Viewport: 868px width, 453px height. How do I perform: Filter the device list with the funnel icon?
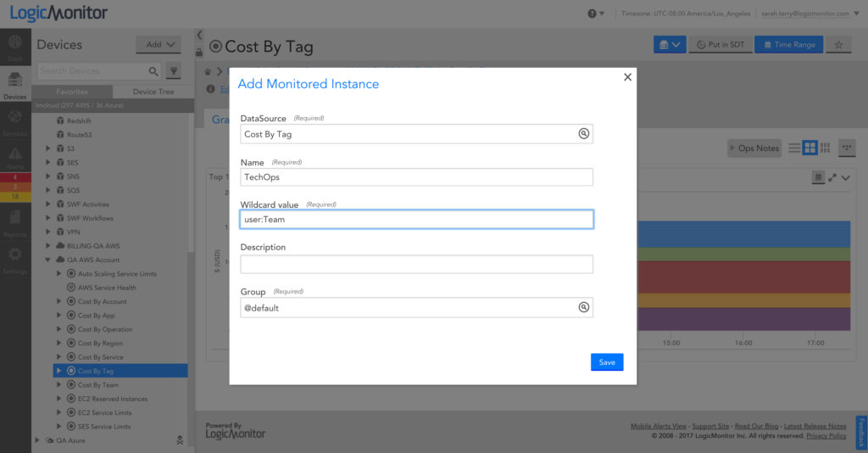click(x=174, y=71)
